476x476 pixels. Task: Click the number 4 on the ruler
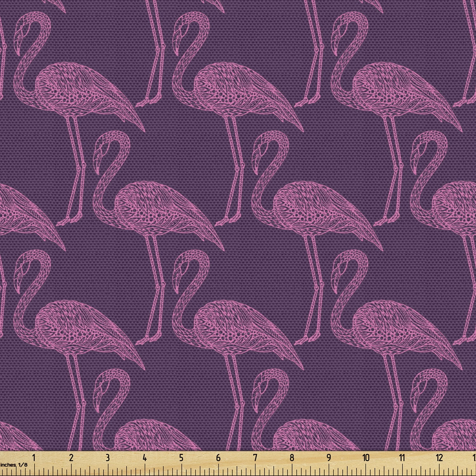[145, 457]
